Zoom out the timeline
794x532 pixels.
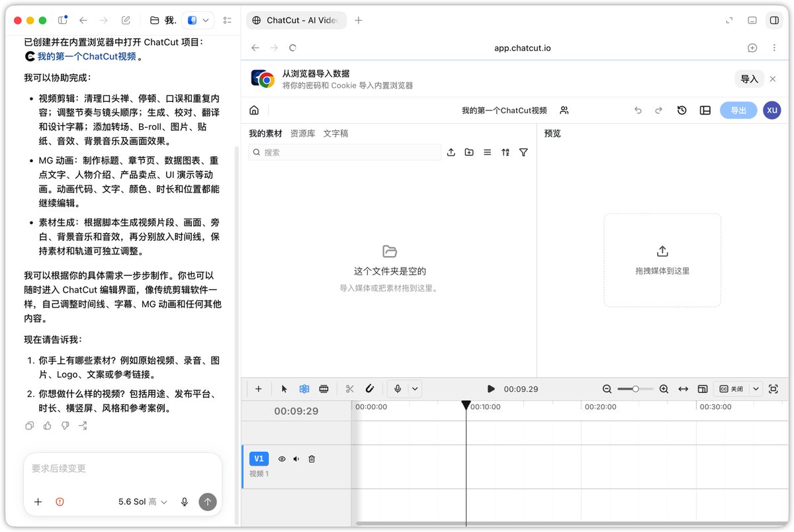pyautogui.click(x=607, y=389)
